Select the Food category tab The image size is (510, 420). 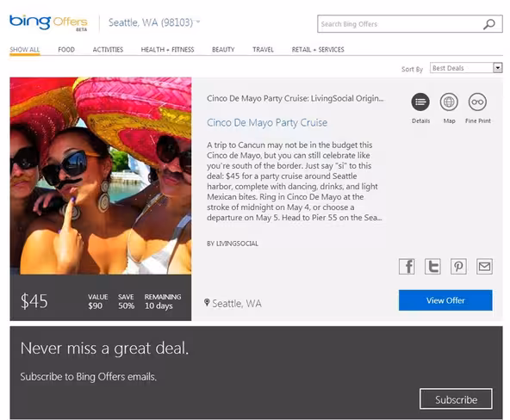[66, 50]
